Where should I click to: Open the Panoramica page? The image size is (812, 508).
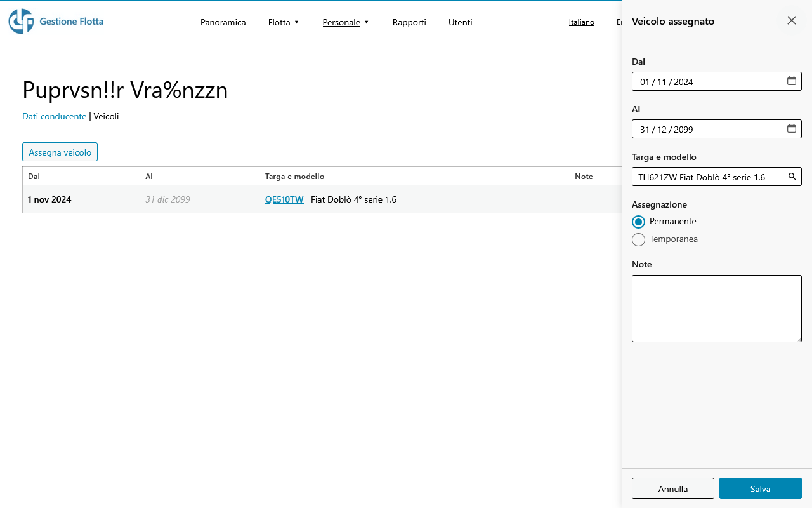[x=223, y=22]
